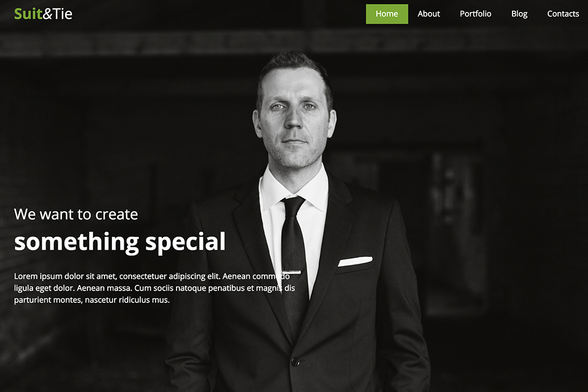588x392 pixels.
Task: Click the green "Suit" part of logo
Action: [28, 14]
